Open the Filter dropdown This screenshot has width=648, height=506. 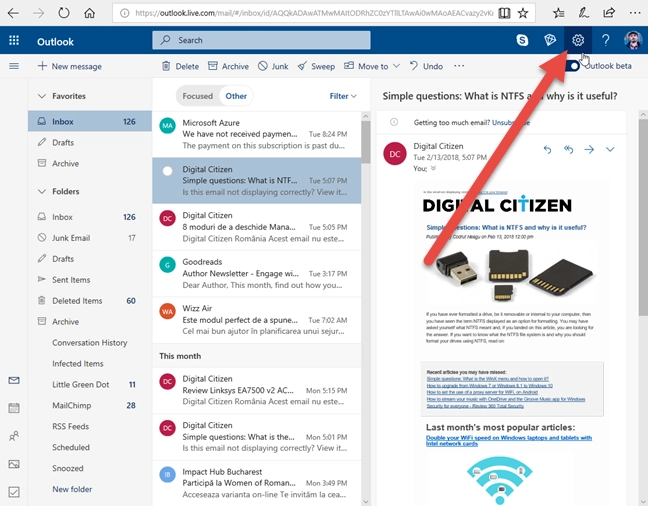point(343,96)
